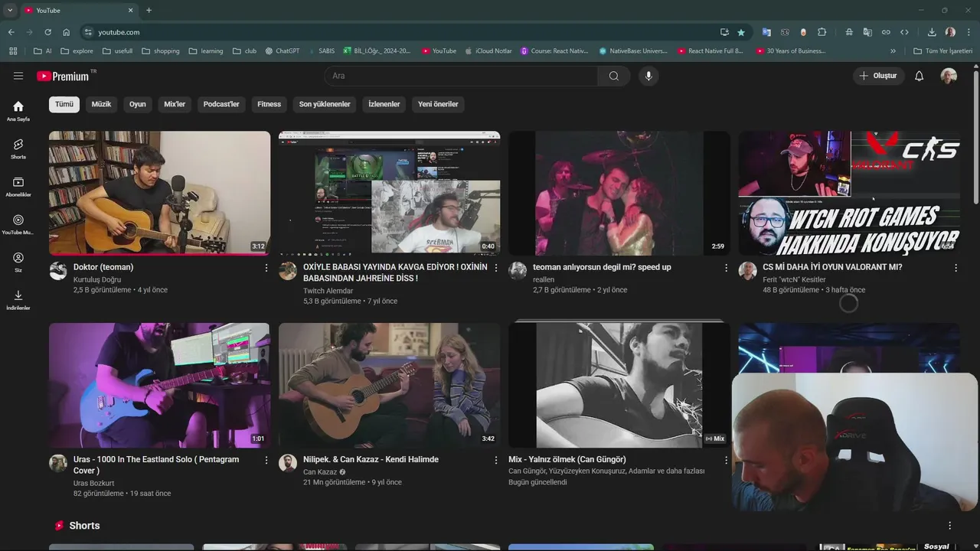Screen dimensions: 980x551
Task: Expand hidden bookmarks overflow chevron
Action: [893, 51]
